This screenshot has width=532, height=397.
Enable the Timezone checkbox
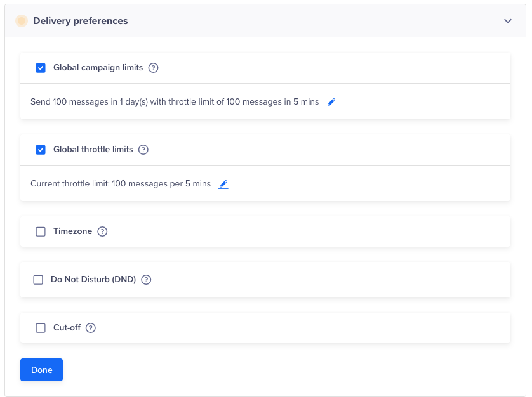point(41,231)
